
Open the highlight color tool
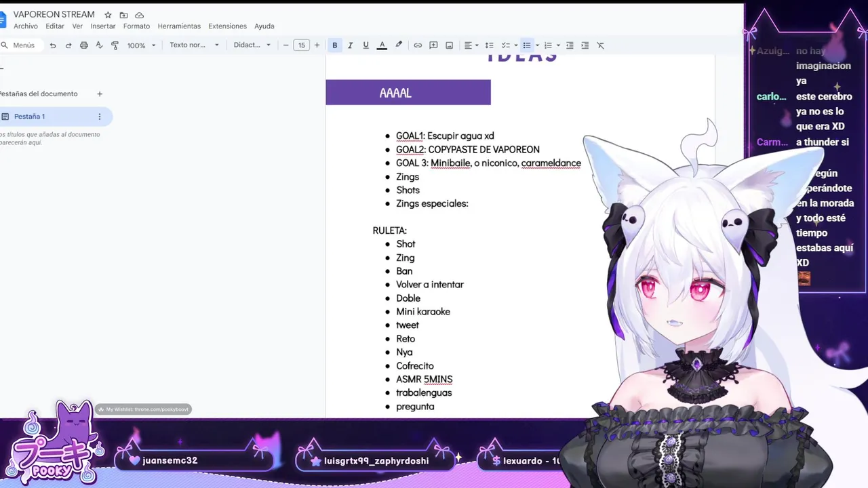click(x=399, y=45)
